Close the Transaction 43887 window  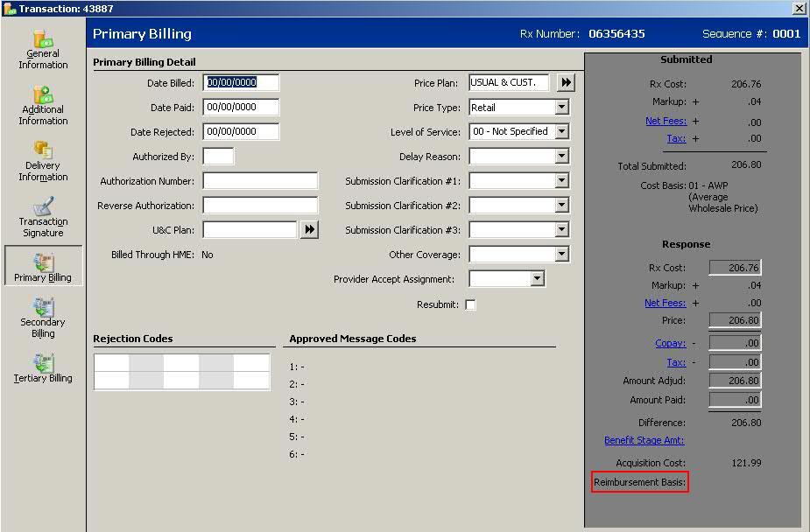pyautogui.click(x=799, y=8)
